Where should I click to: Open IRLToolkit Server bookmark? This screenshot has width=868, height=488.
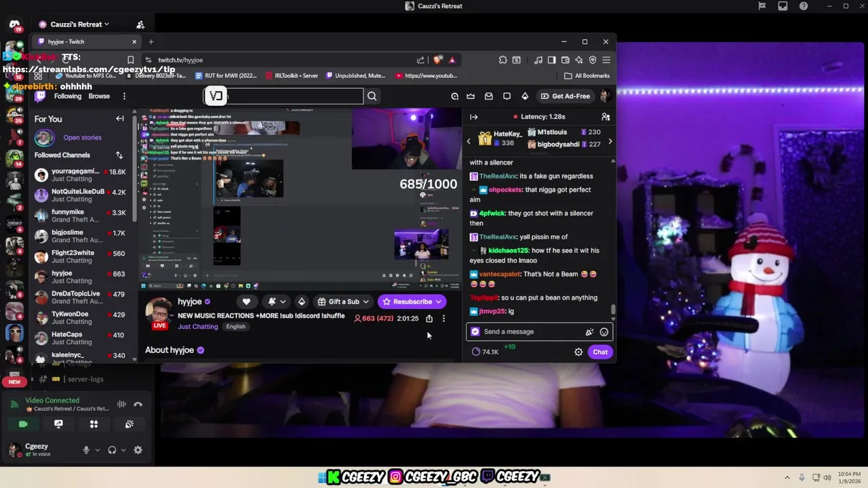pyautogui.click(x=292, y=76)
